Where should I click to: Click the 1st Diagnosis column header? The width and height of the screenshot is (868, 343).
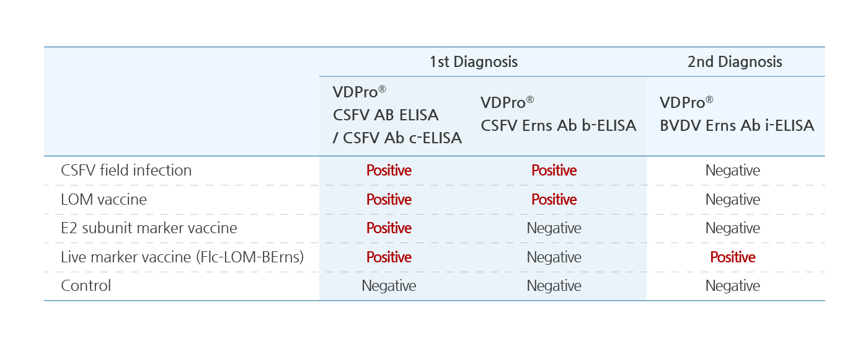click(474, 62)
